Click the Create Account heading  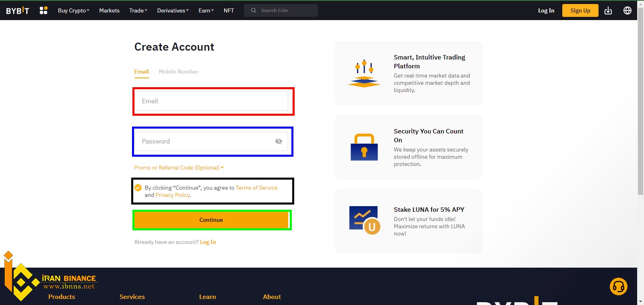click(x=174, y=47)
